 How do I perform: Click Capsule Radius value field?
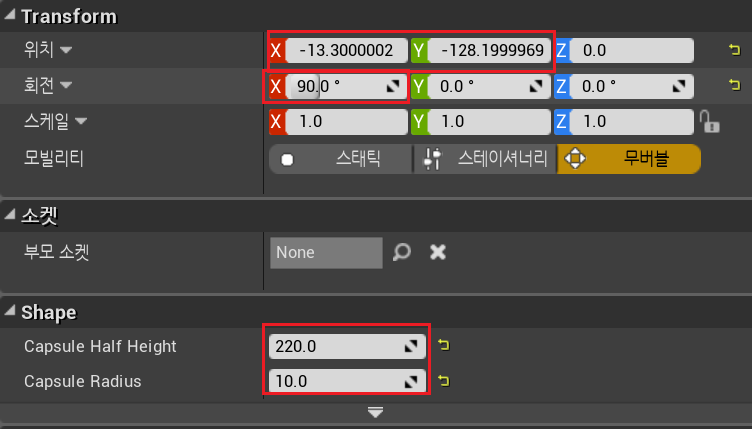[347, 381]
